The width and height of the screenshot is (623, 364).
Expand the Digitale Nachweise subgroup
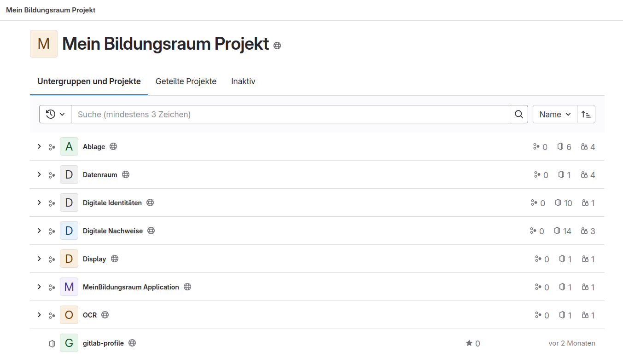tap(39, 231)
